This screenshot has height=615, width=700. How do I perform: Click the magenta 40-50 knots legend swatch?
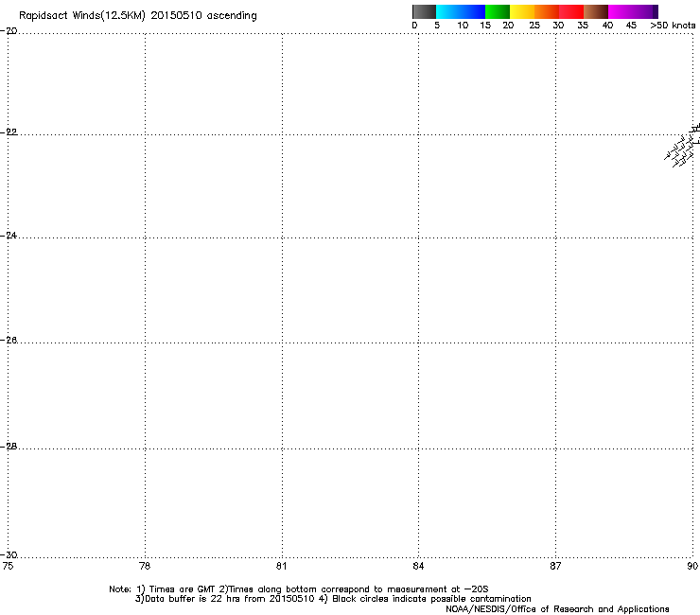pos(633,11)
